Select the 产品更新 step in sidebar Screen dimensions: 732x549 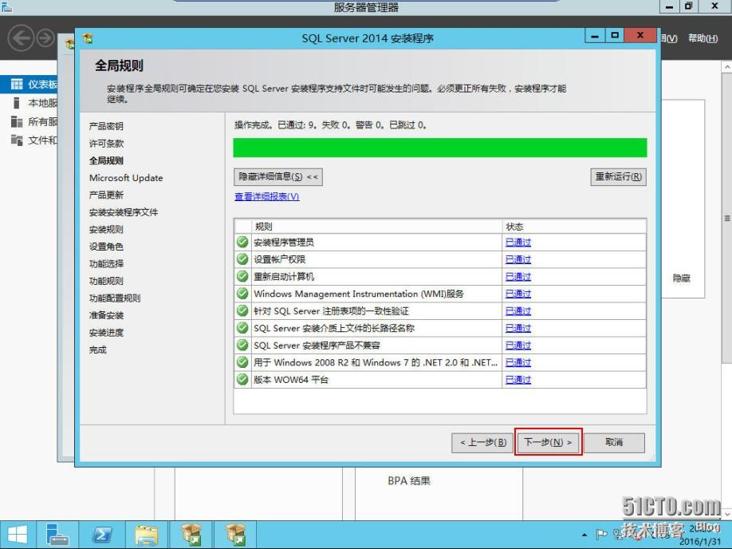[106, 195]
